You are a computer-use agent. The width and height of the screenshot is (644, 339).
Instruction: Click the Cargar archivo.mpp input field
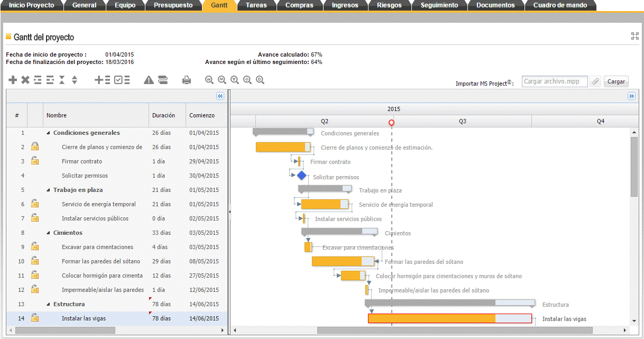pyautogui.click(x=554, y=81)
